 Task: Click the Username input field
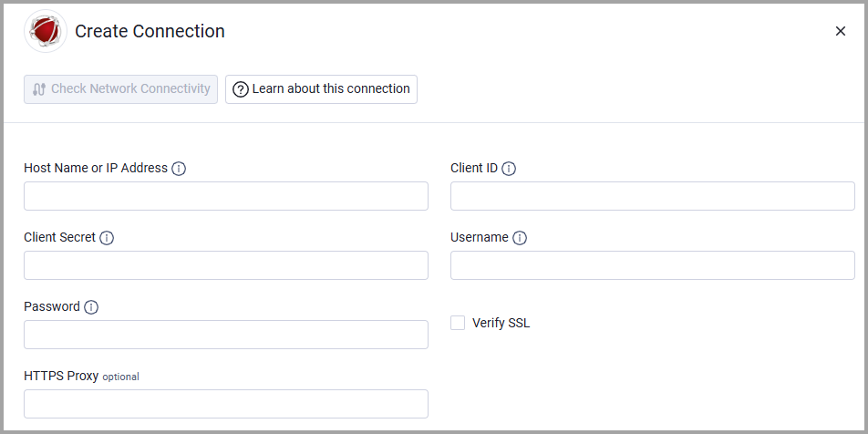(x=652, y=265)
